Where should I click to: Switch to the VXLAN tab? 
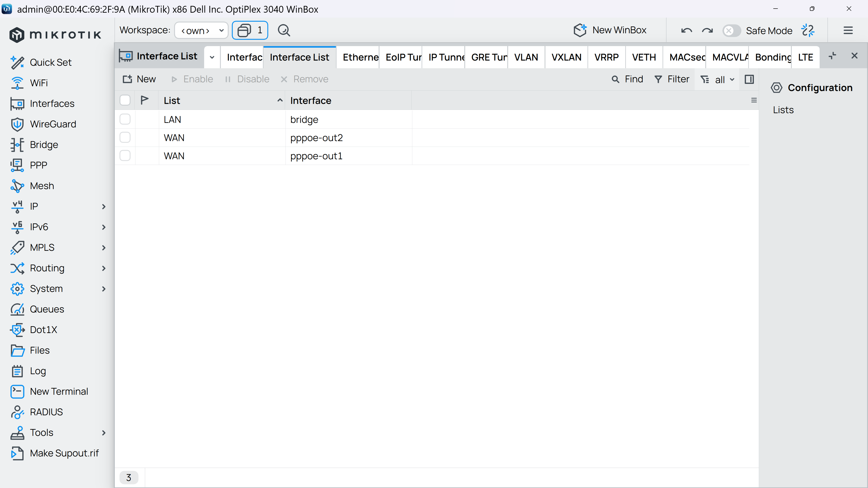[566, 57]
